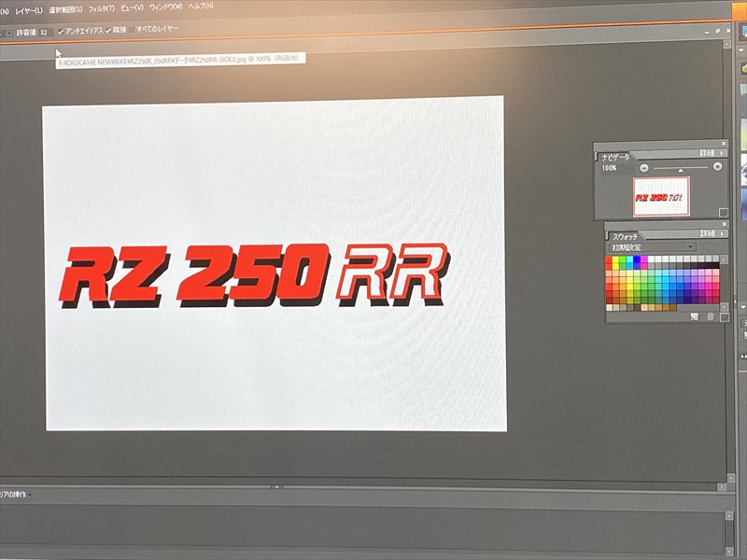Pick the yellow swatch in top row
747x560 pixels.
(615, 259)
